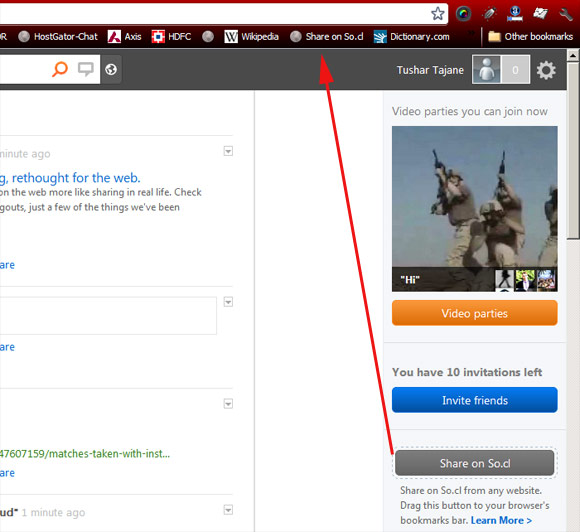Image resolution: width=580 pixels, height=532 pixels.
Task: Open the notification count box showing 0
Action: click(x=515, y=70)
